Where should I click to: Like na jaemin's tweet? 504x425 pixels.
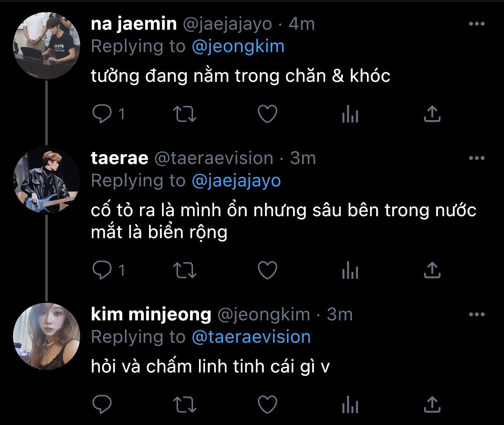click(267, 114)
